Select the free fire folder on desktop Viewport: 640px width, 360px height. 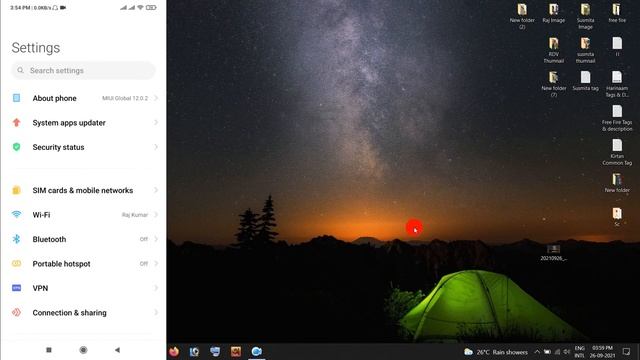click(617, 13)
